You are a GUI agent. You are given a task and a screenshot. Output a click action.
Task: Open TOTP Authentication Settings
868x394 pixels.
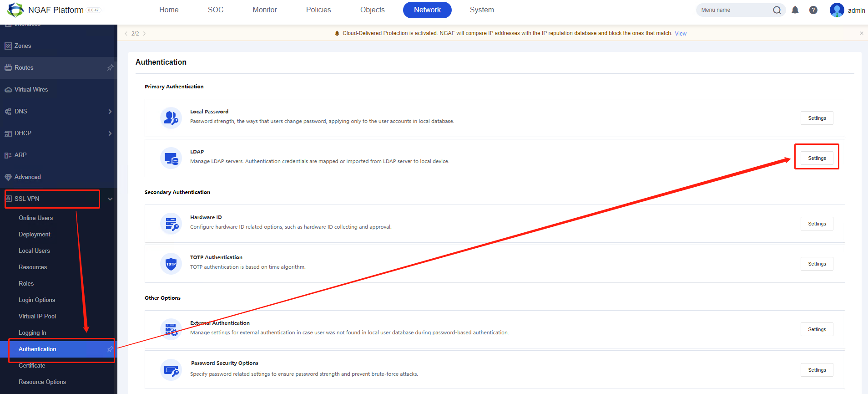[x=817, y=264]
